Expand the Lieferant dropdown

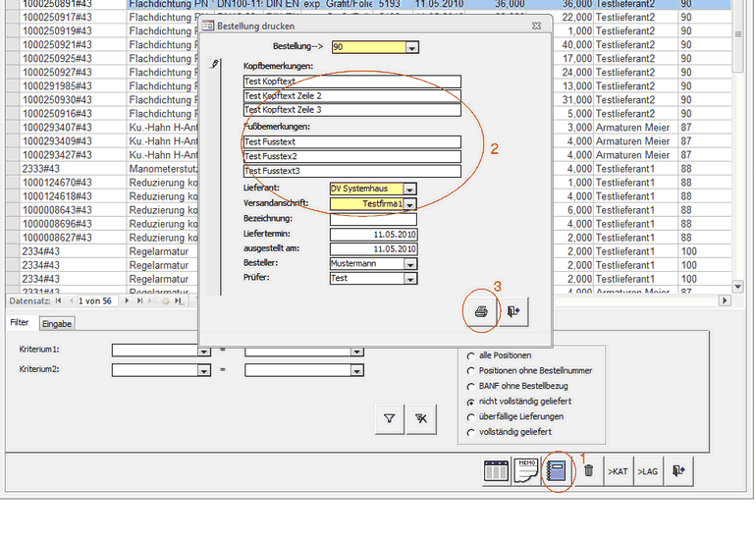410,190
